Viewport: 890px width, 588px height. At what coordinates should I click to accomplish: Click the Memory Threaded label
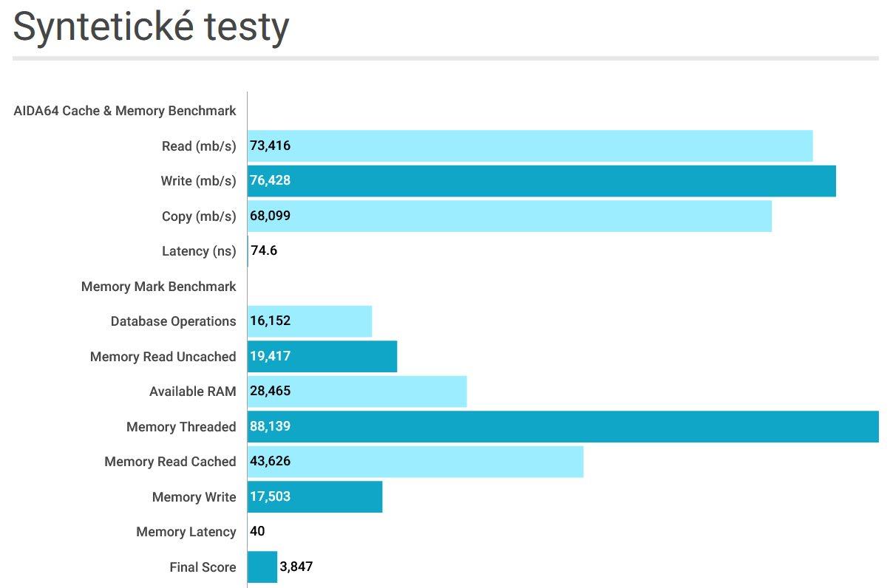tap(181, 427)
